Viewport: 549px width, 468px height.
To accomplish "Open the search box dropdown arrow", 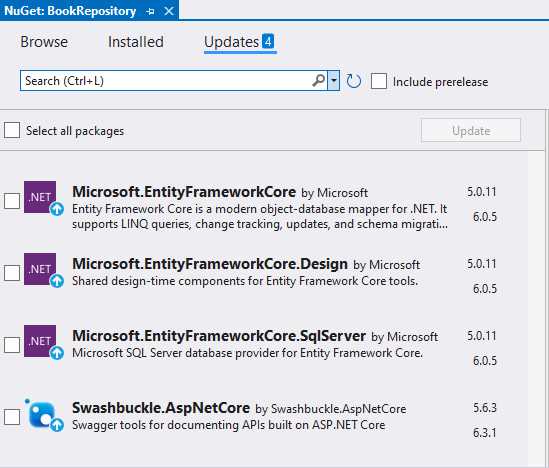I will [334, 81].
